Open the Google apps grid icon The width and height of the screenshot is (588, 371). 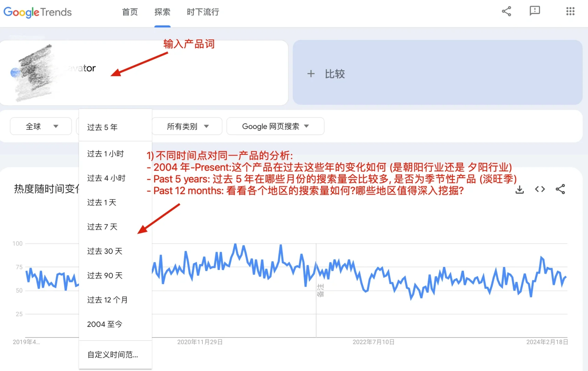[x=570, y=11]
